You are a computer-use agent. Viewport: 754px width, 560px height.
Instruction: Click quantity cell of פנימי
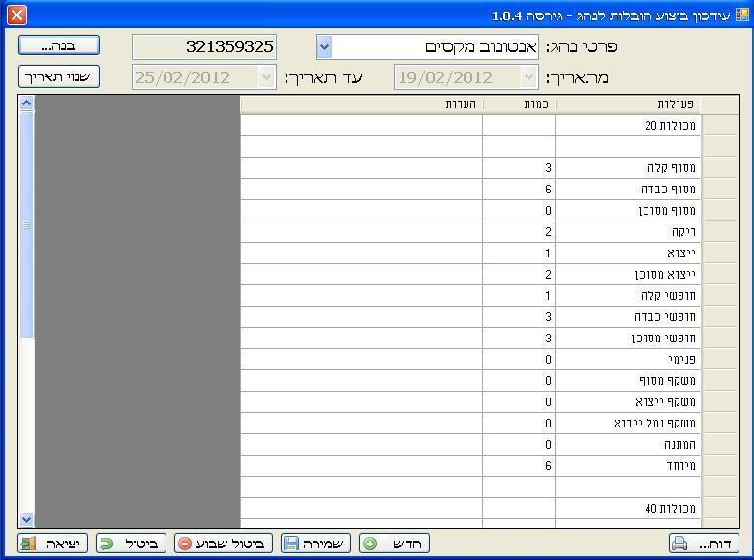(x=519, y=360)
